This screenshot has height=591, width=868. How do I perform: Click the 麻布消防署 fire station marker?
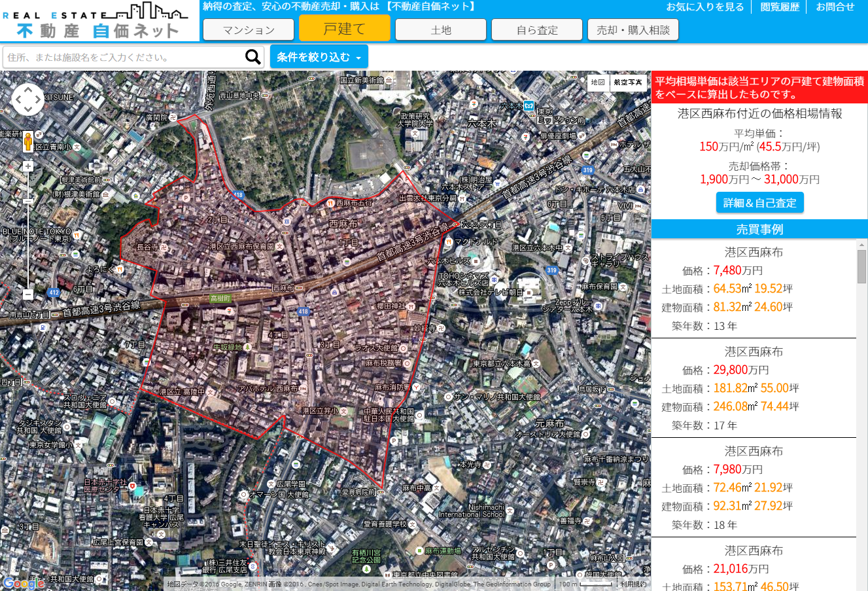[415, 387]
